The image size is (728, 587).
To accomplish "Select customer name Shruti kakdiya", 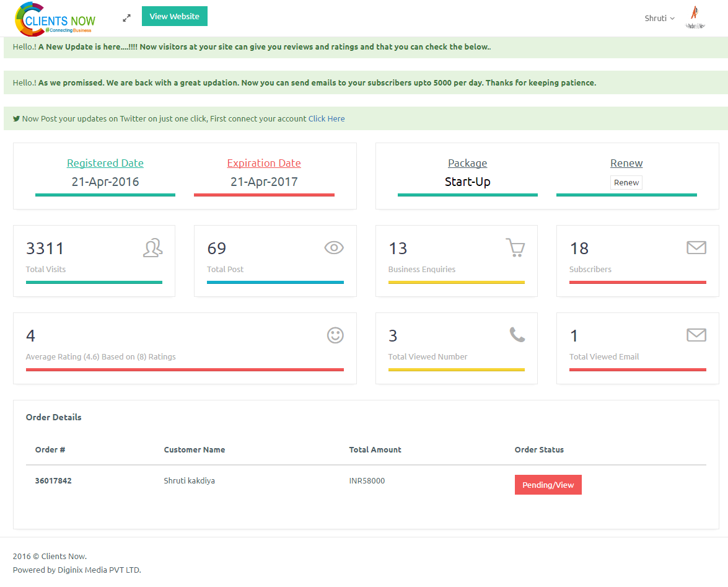I will click(190, 480).
